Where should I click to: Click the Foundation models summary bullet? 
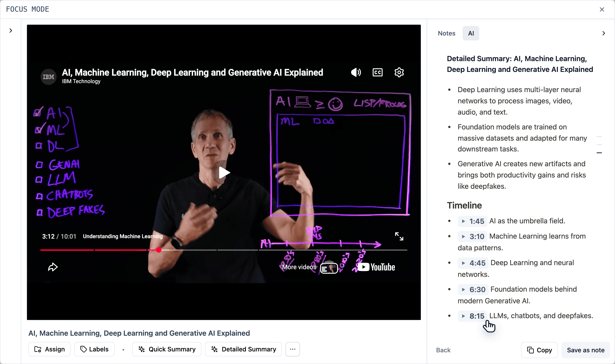tap(522, 138)
